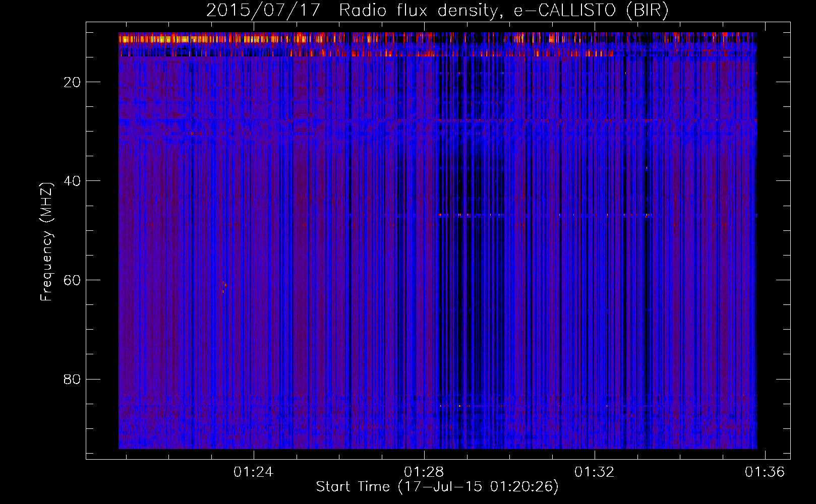The image size is (816, 504).
Task: Click the 01:28 time tick label
Action: click(424, 472)
